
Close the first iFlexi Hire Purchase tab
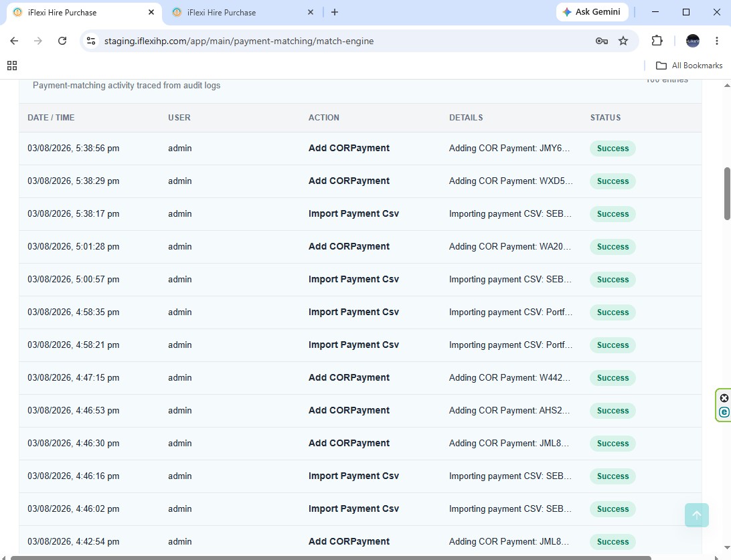pyautogui.click(x=151, y=13)
